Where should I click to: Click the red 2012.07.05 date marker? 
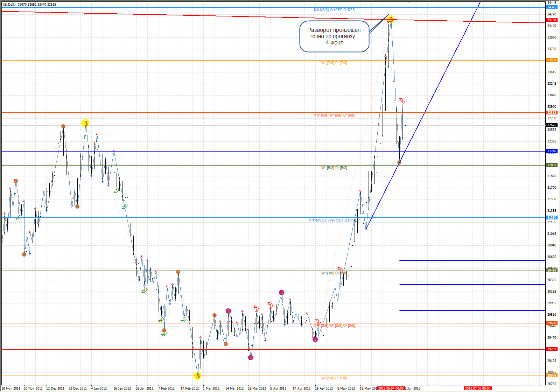point(478,388)
